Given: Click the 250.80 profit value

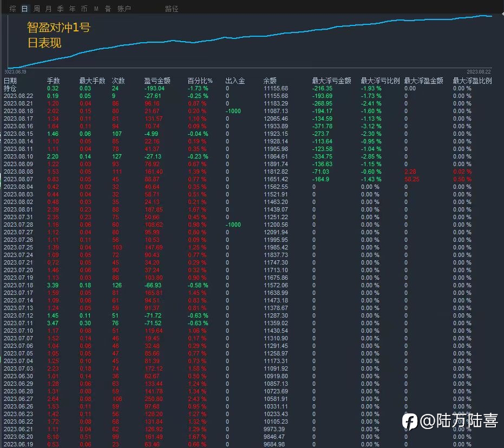Looking at the screenshot, I should click(154, 399).
